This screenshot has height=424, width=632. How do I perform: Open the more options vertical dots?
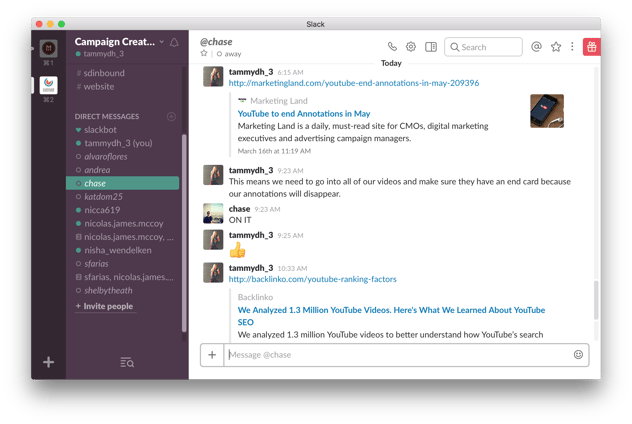572,47
